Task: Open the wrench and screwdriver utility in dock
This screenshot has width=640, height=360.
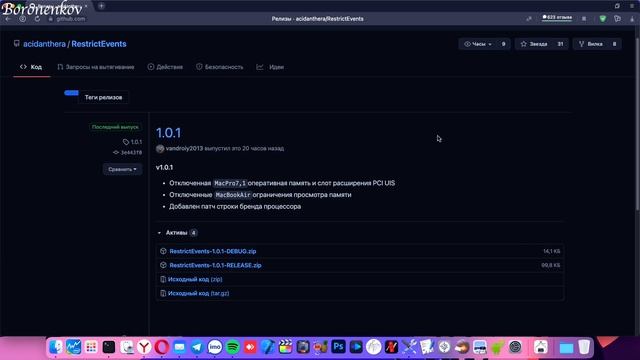Action: tap(409, 347)
